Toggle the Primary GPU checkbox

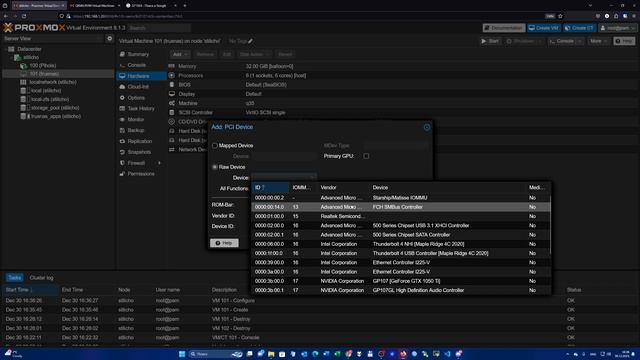click(x=366, y=156)
